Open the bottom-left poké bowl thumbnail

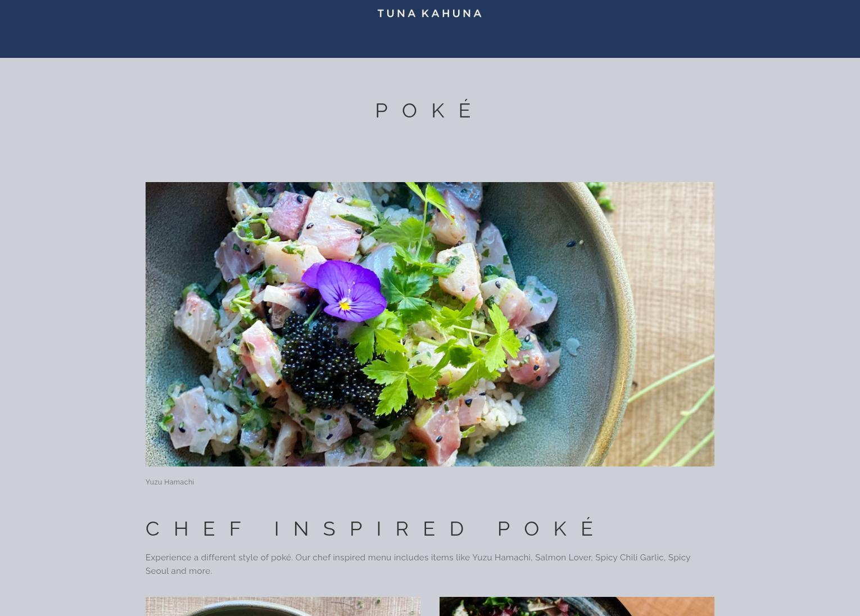tap(283, 606)
